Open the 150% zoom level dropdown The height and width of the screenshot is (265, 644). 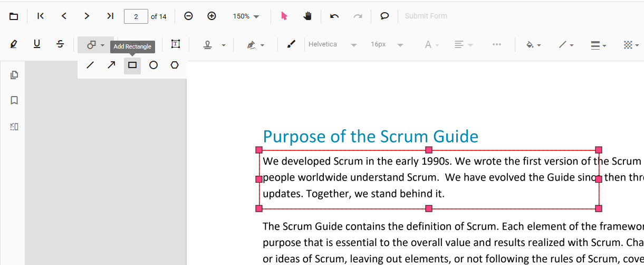pos(246,16)
